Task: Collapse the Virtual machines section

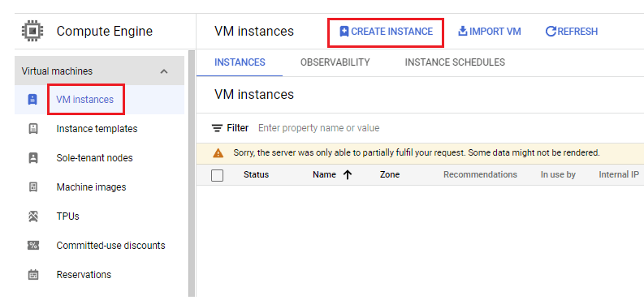Action: 164,71
